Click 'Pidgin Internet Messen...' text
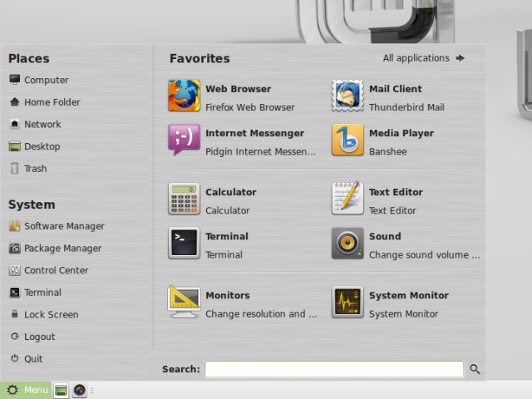Image resolution: width=532 pixels, height=399 pixels. 260,151
